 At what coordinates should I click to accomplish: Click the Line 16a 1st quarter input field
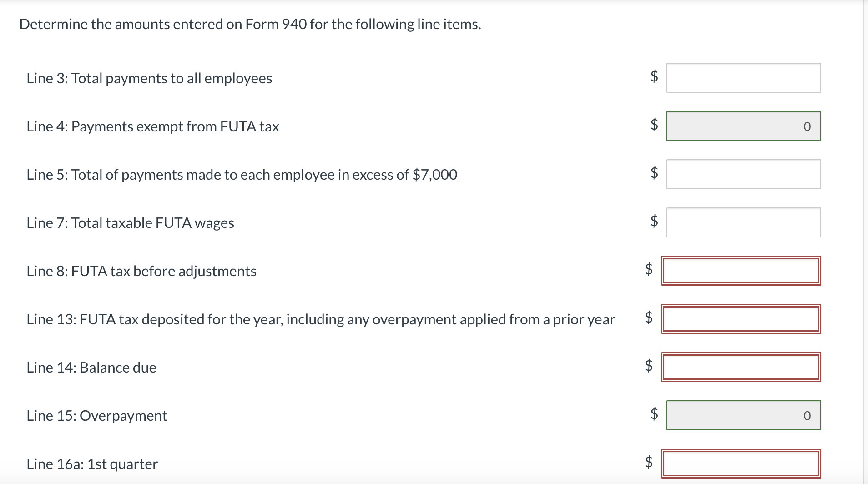click(x=741, y=463)
